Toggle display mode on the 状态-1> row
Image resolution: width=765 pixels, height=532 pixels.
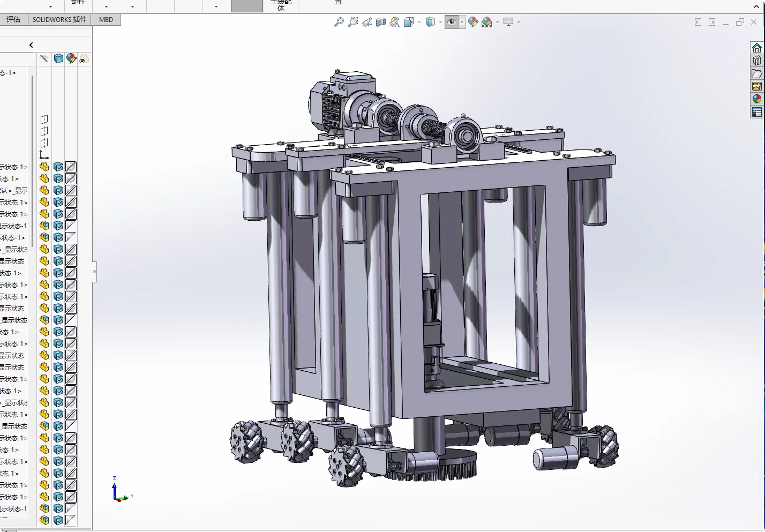point(58,237)
